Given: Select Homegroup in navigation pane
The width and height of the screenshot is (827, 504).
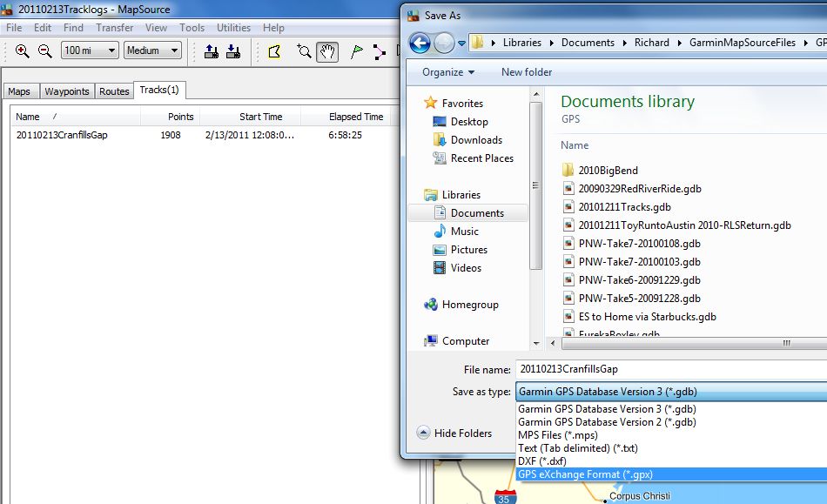Looking at the screenshot, I should pos(461,305).
